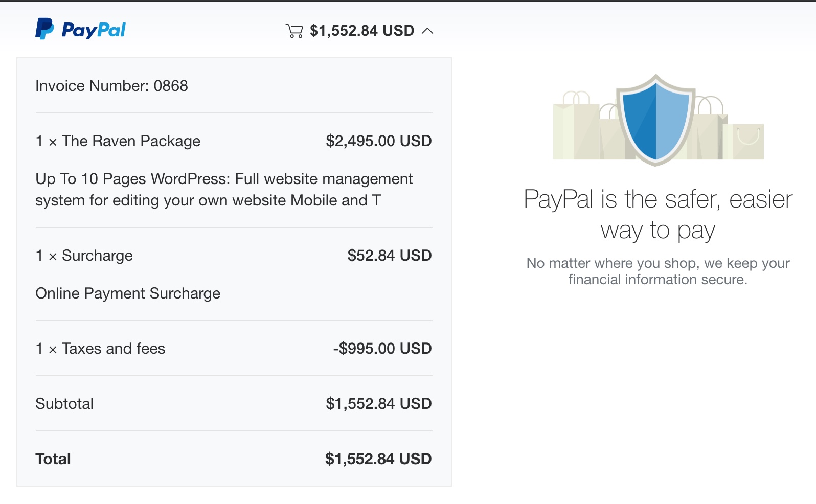Screen dimensions: 816x504
Task: Click the PayPal logo icon
Action: pos(44,29)
